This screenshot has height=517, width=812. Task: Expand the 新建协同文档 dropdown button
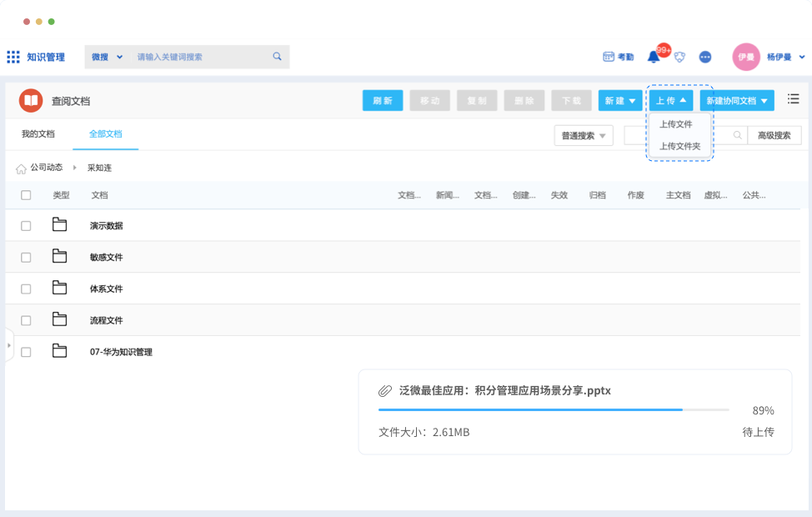(737, 101)
